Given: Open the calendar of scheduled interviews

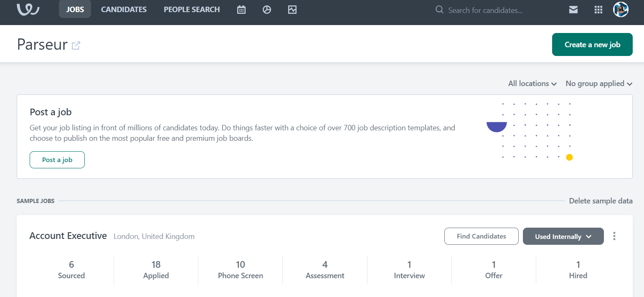Looking at the screenshot, I should [x=241, y=9].
